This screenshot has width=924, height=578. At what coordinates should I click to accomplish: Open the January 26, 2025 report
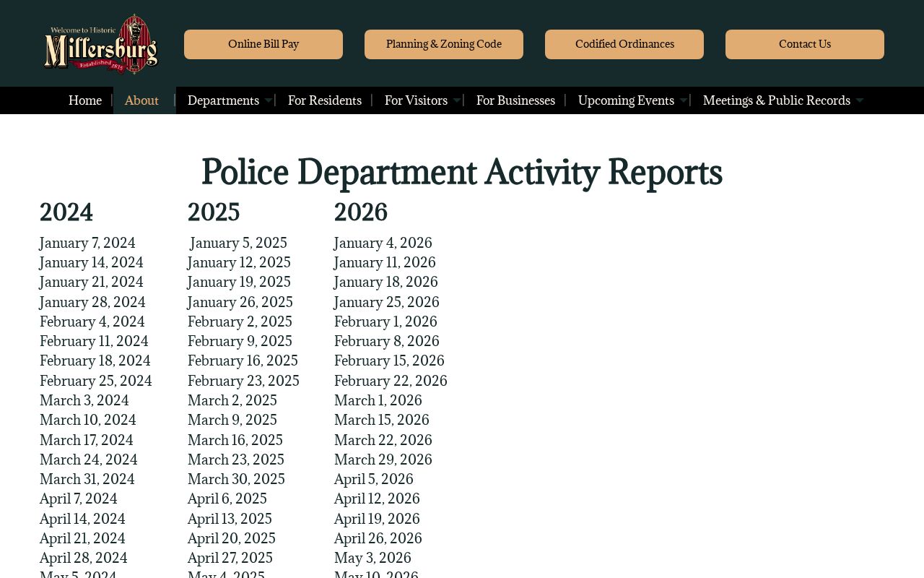[x=240, y=302]
